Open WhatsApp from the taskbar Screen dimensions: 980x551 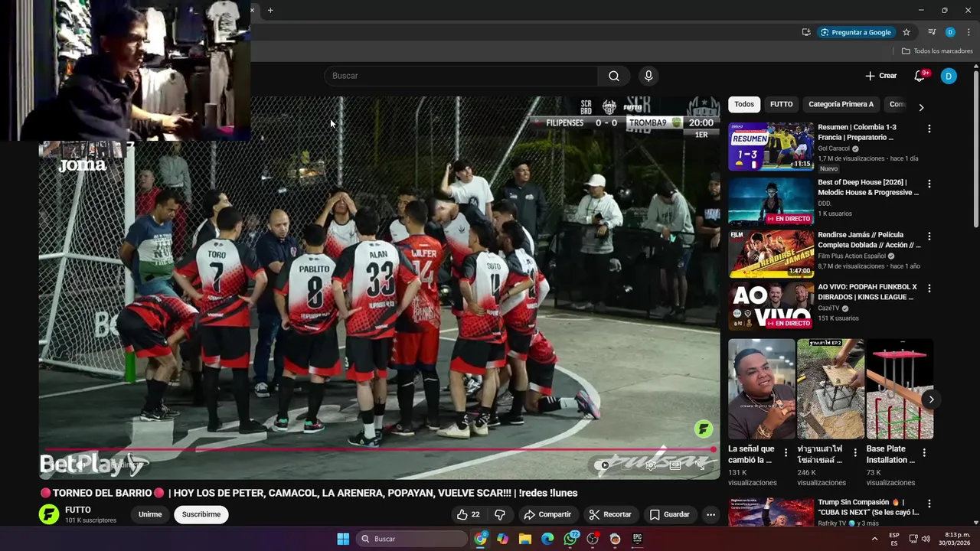pos(570,539)
